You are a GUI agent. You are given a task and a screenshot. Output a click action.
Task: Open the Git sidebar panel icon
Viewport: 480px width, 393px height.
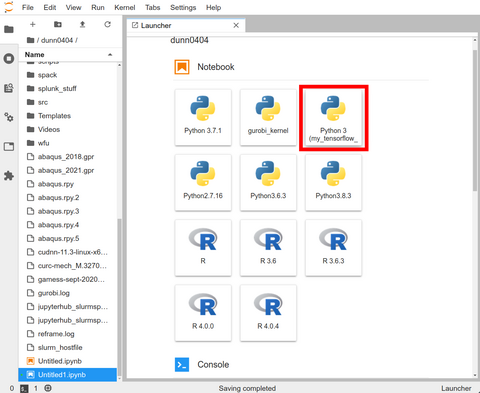click(x=9, y=88)
